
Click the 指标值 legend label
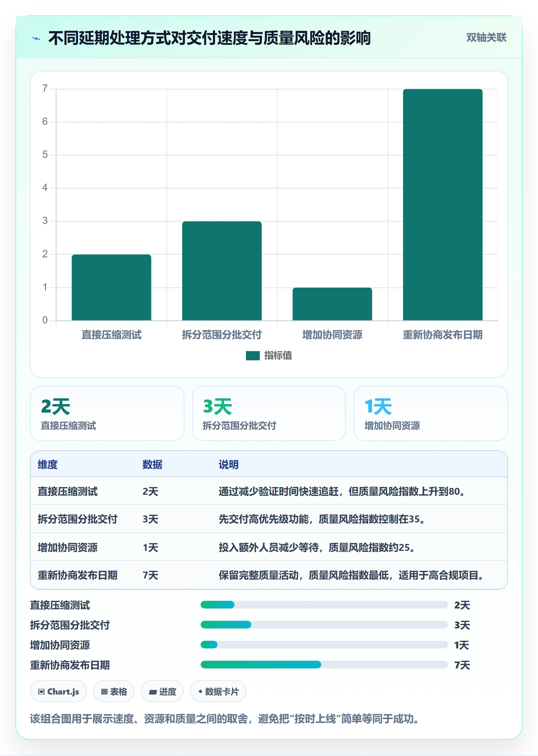coord(278,356)
